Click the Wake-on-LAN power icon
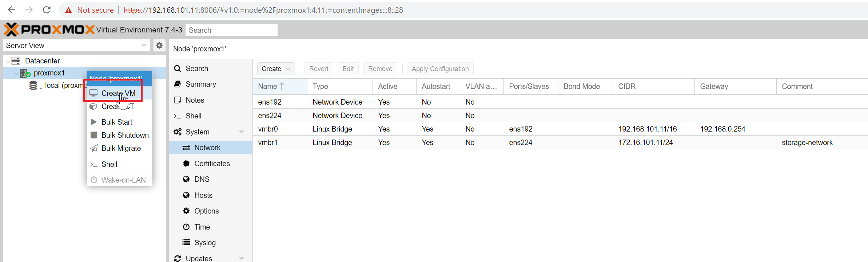The height and width of the screenshot is (262, 868). 93,180
